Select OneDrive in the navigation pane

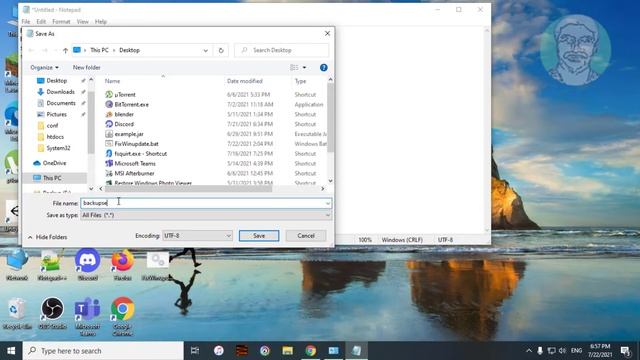pyautogui.click(x=54, y=163)
